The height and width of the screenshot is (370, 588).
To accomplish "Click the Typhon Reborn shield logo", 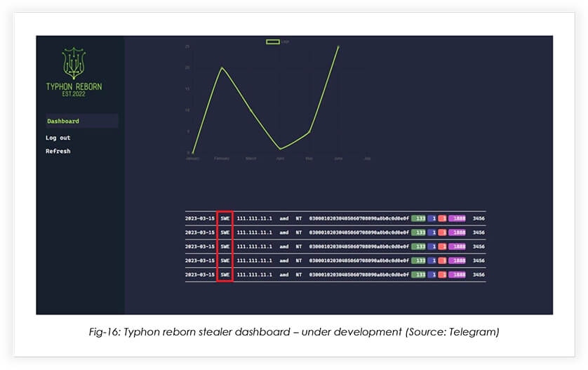I will click(74, 62).
